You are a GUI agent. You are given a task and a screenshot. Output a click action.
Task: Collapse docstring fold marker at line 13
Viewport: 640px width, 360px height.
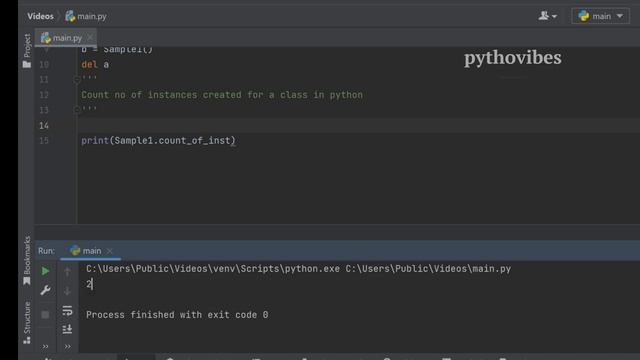pyautogui.click(x=76, y=110)
